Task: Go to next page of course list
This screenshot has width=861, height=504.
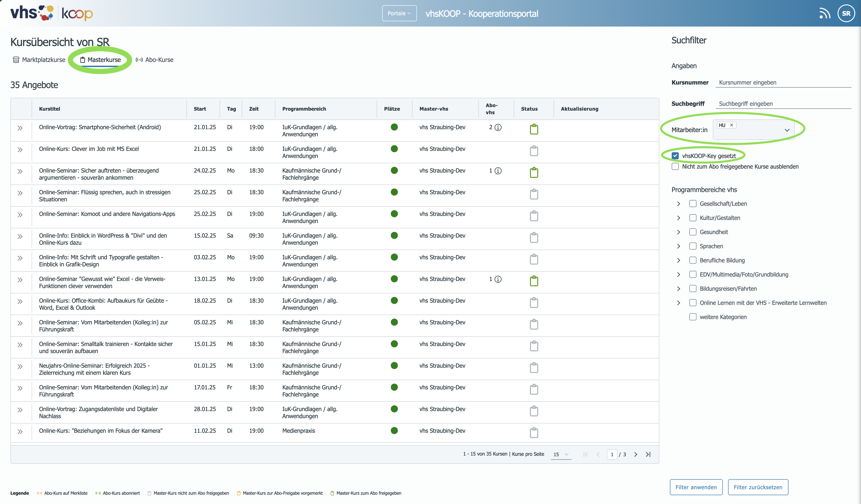Action: [635, 454]
